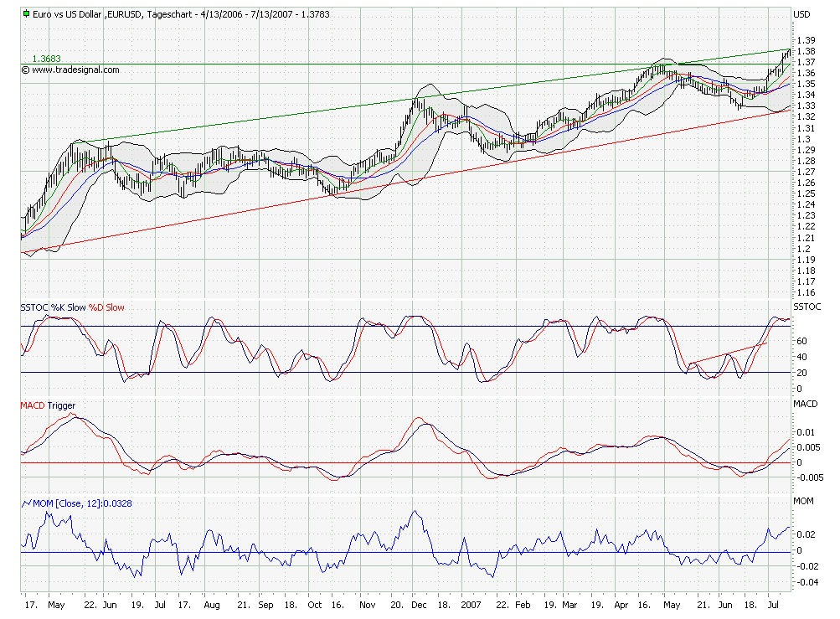
Task: Click the 1.29 price axis value
Action: pos(806,150)
